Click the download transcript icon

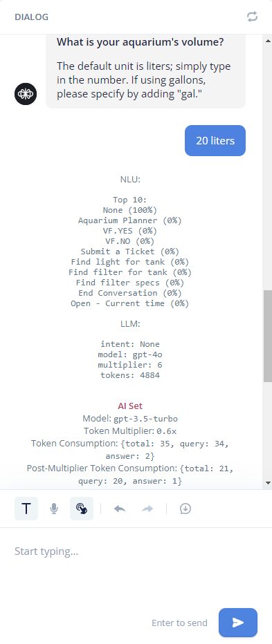(x=185, y=509)
